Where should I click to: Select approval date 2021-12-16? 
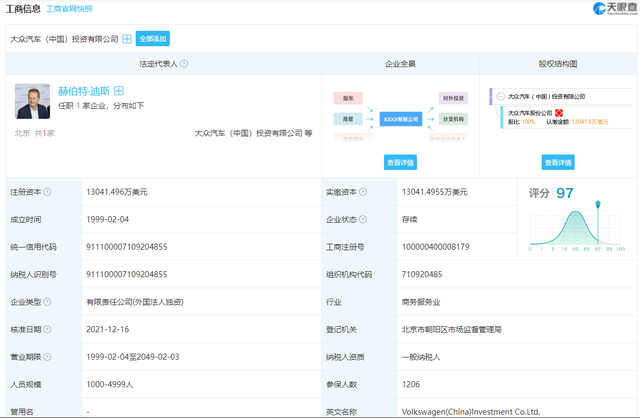[107, 329]
